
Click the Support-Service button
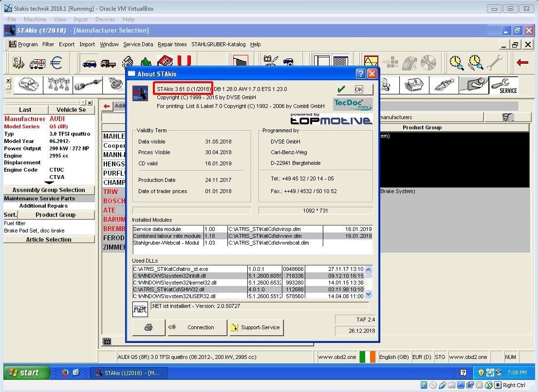[x=256, y=327]
